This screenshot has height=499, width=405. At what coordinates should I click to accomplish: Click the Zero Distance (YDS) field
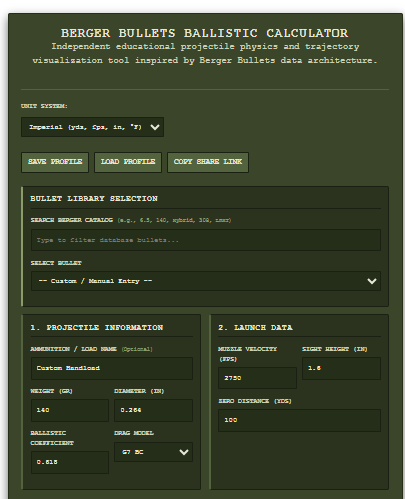(x=299, y=420)
